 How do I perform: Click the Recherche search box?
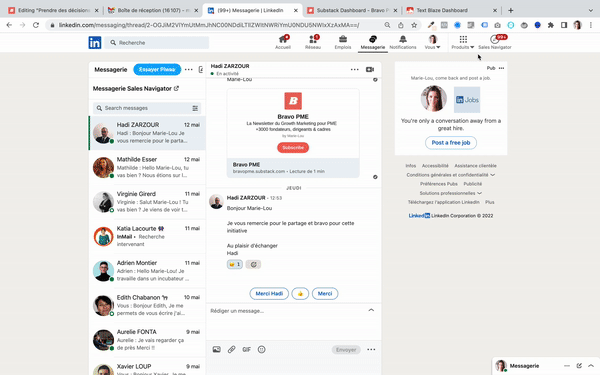point(157,42)
